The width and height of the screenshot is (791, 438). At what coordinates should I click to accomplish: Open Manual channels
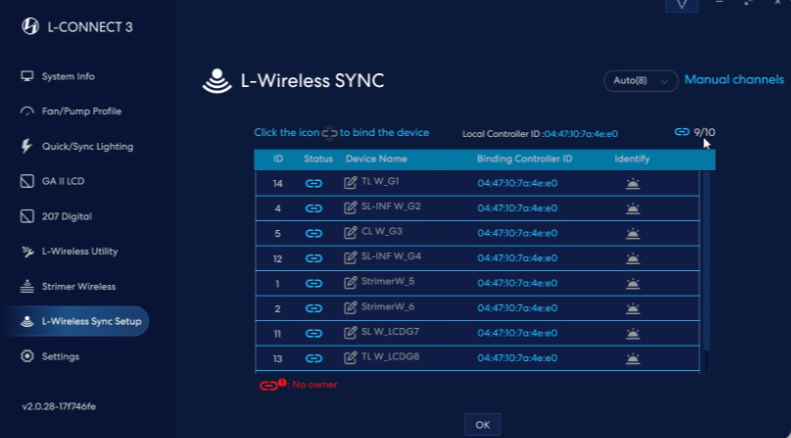click(x=734, y=80)
